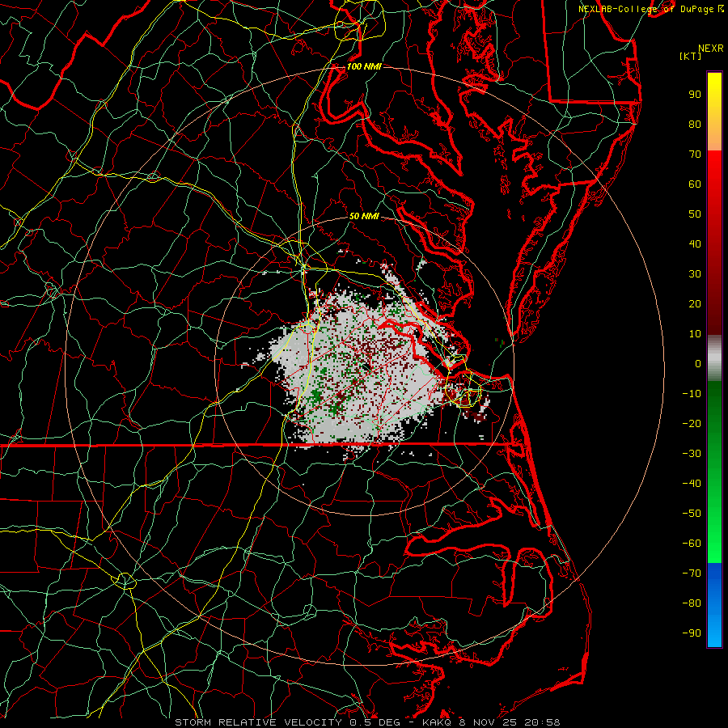Click the -90 value on the velocity scale
This screenshot has height=728, width=728.
[x=692, y=633]
